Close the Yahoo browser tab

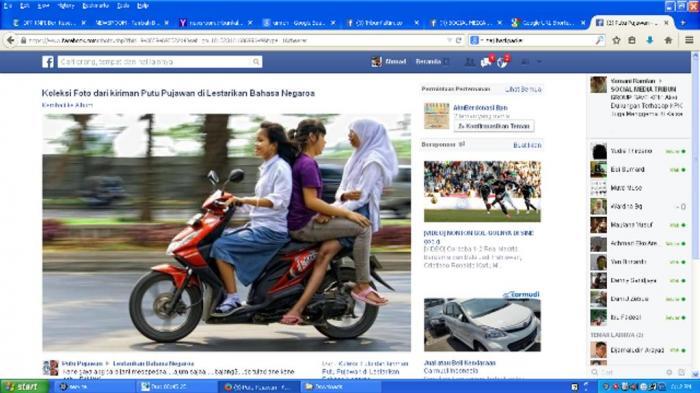click(x=250, y=22)
